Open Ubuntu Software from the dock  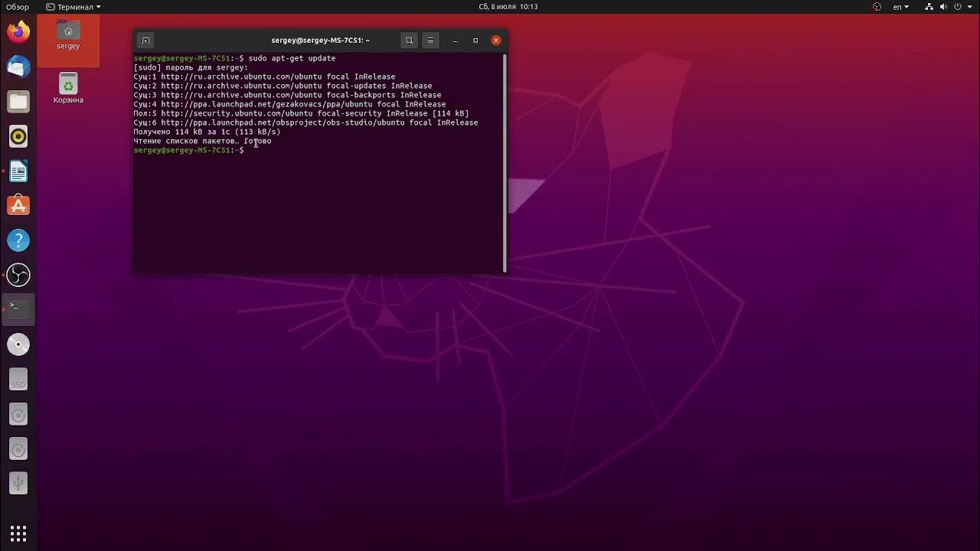tap(18, 205)
